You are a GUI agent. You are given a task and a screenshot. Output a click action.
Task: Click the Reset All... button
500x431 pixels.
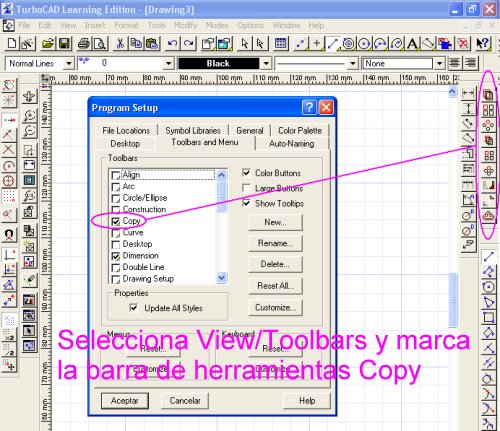pos(275,286)
